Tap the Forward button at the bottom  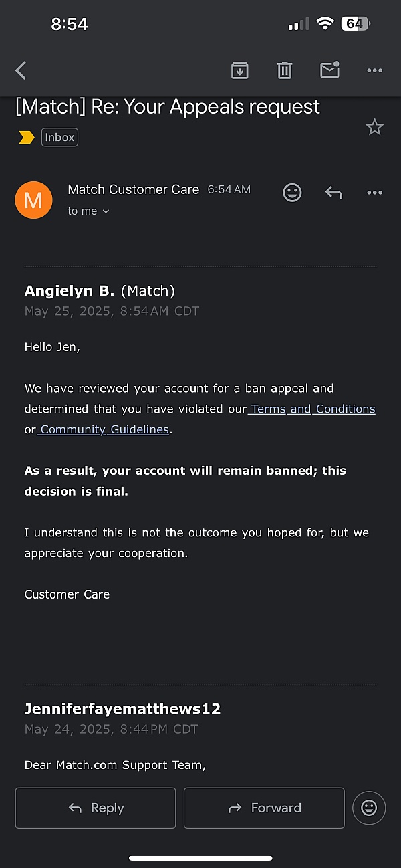[264, 808]
